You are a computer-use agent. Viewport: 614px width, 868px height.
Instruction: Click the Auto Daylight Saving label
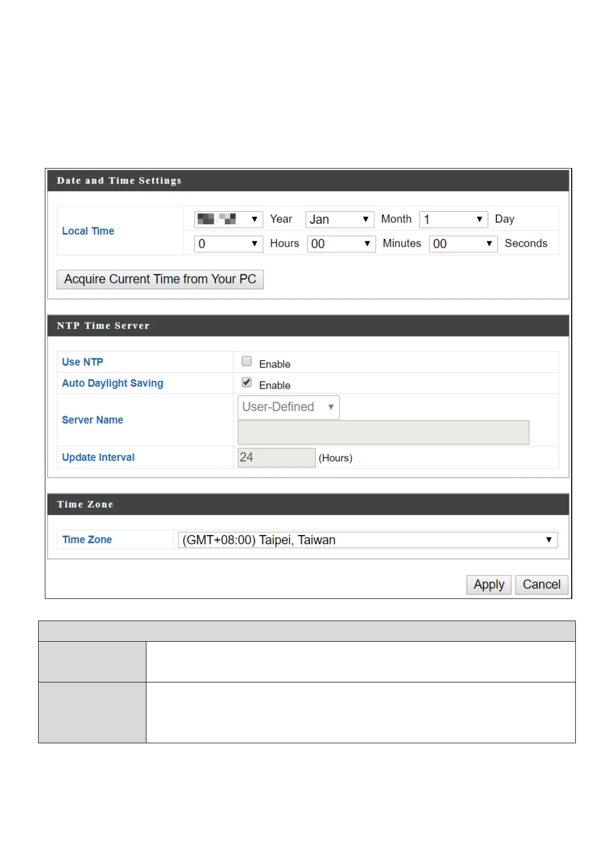point(112,383)
